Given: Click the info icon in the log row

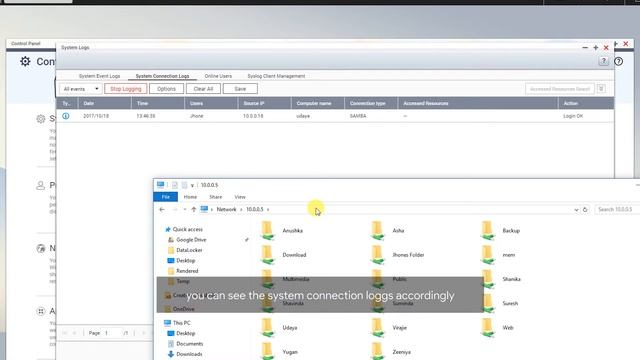Looking at the screenshot, I should 65,116.
